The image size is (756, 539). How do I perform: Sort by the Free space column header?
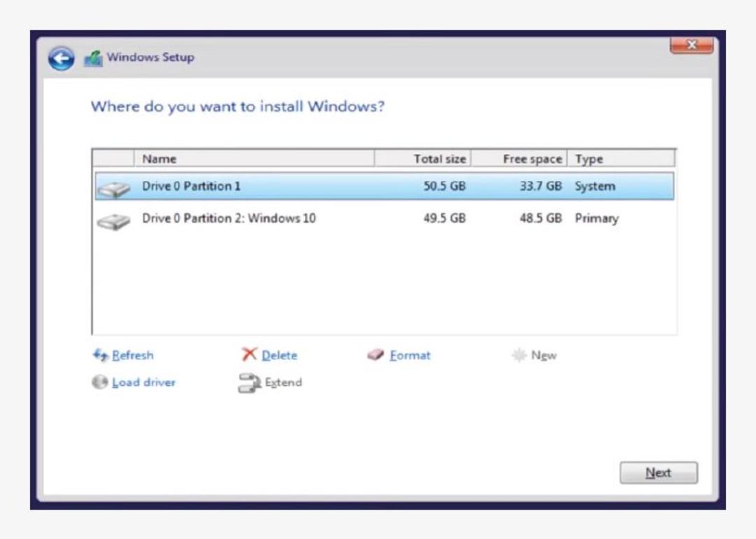[519, 159]
